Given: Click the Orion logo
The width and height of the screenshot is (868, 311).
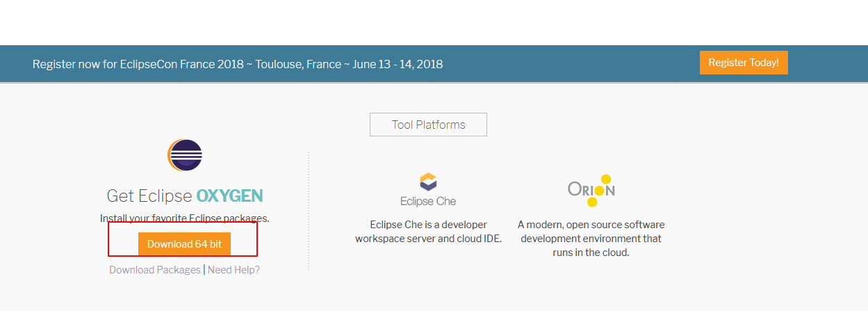Looking at the screenshot, I should pos(591,190).
